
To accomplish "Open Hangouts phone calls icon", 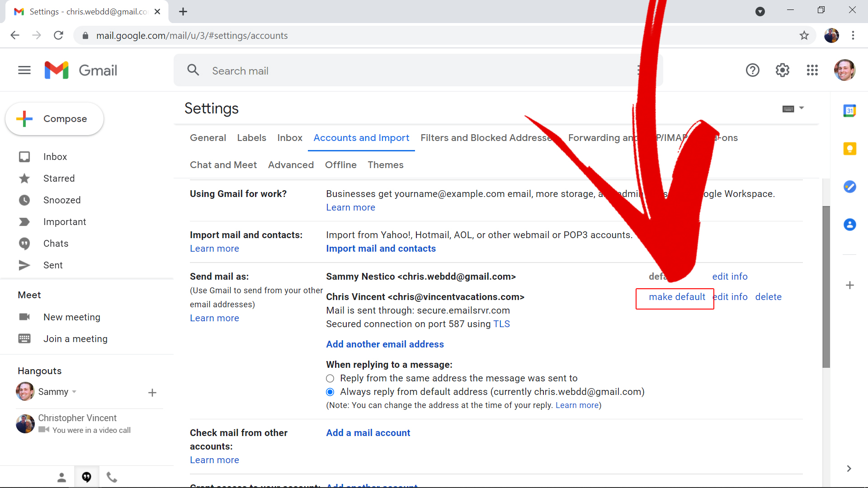I will point(112,477).
